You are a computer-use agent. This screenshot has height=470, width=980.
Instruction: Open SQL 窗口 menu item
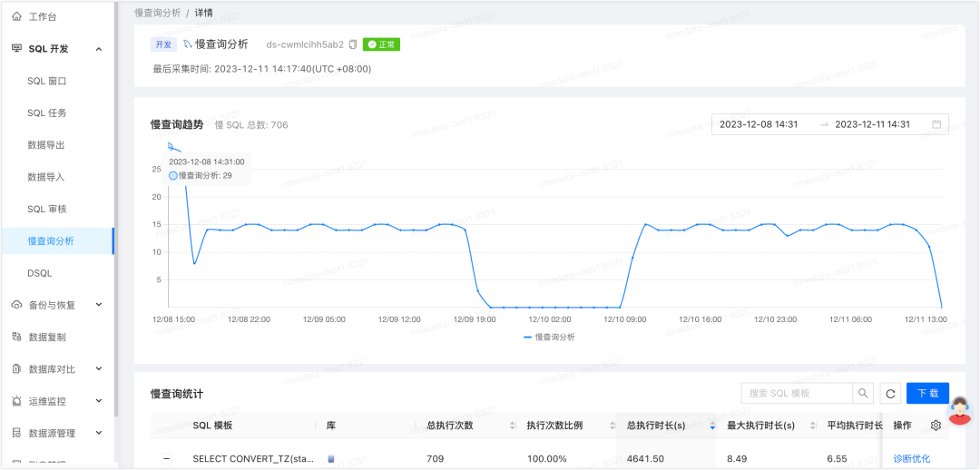[x=47, y=82]
